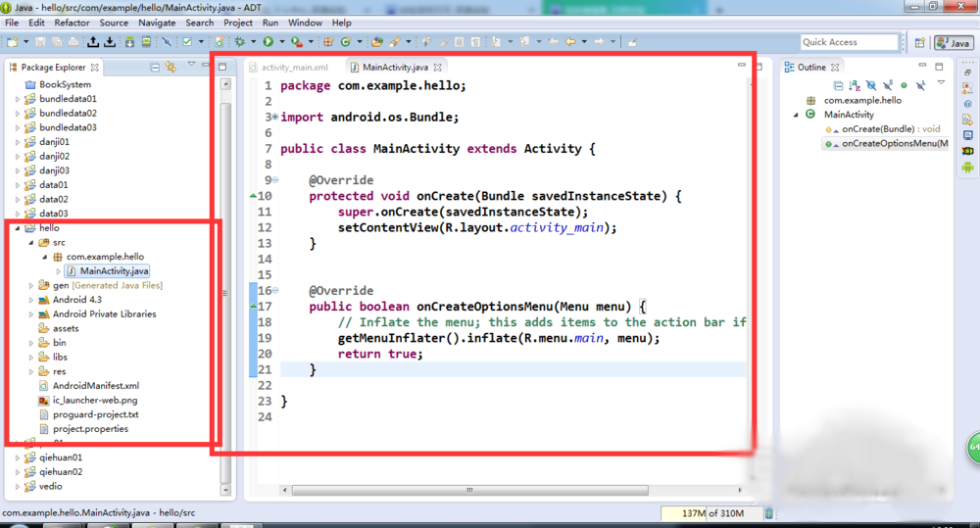Open the Javadoc view icon in right trim
The width and height of the screenshot is (980, 528).
pos(968,104)
